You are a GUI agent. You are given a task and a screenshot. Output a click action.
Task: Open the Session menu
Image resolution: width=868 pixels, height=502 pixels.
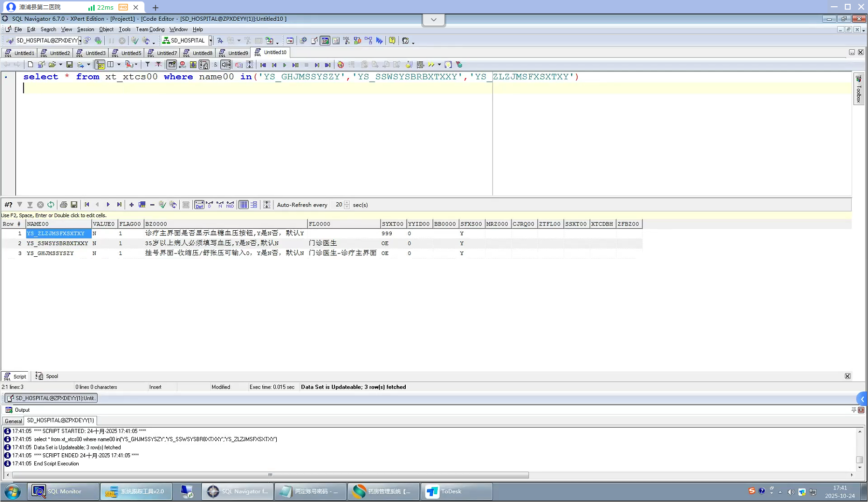click(85, 29)
